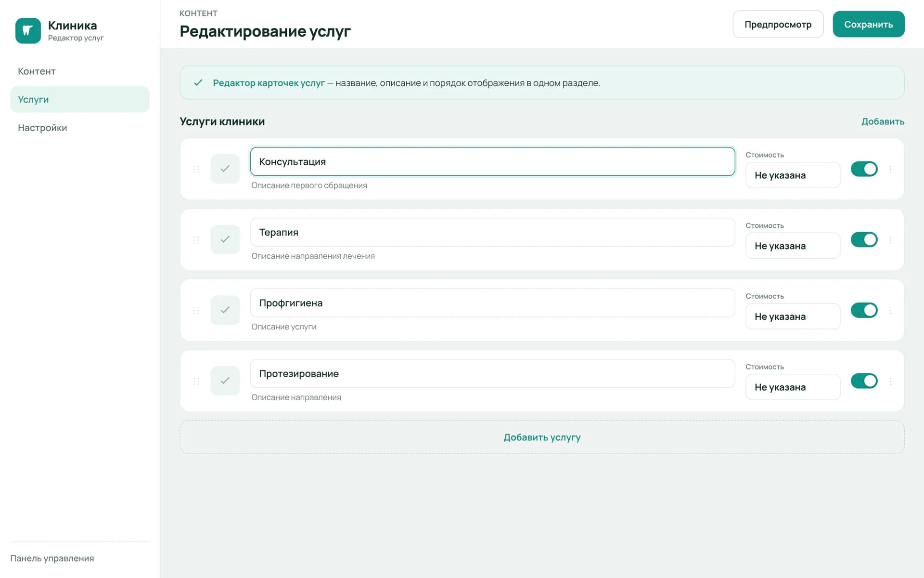Click the checkmark icon tile of Терапия
The height and width of the screenshot is (578, 924).
click(x=225, y=239)
